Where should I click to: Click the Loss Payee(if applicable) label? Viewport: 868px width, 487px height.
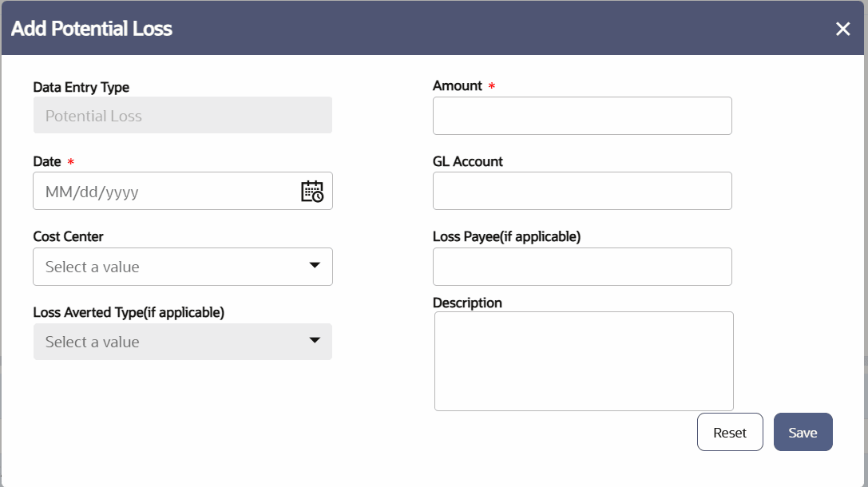(506, 237)
